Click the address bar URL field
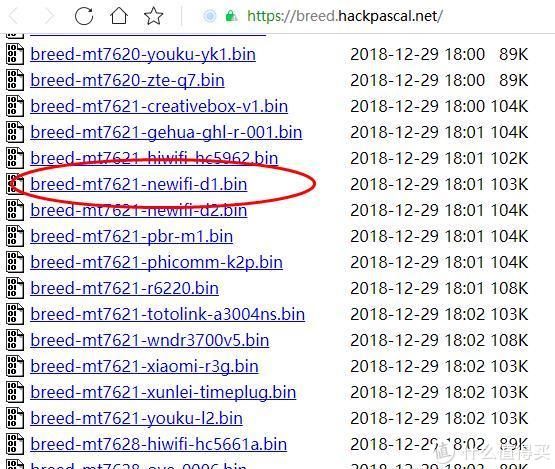555x469 pixels. [344, 16]
